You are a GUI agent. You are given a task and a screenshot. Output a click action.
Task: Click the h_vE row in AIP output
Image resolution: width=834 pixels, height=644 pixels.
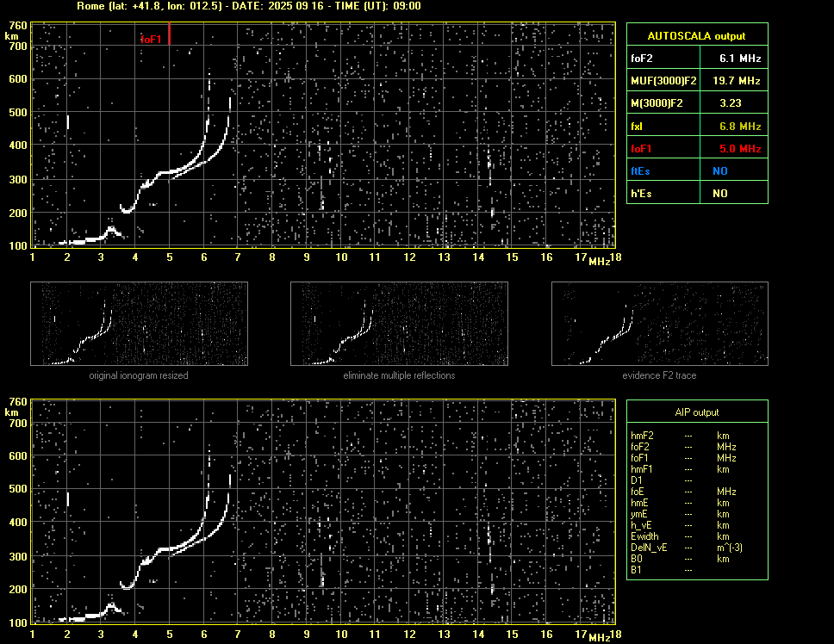click(x=680, y=525)
